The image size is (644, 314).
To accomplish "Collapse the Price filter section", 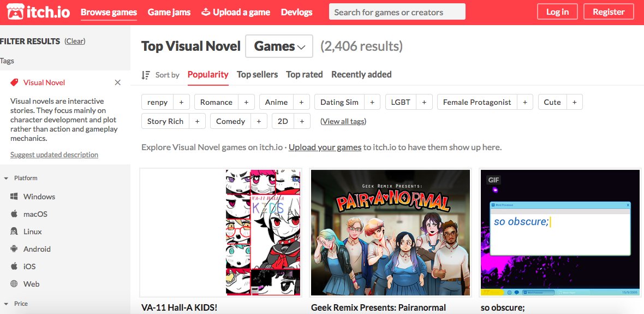I will [x=6, y=304].
